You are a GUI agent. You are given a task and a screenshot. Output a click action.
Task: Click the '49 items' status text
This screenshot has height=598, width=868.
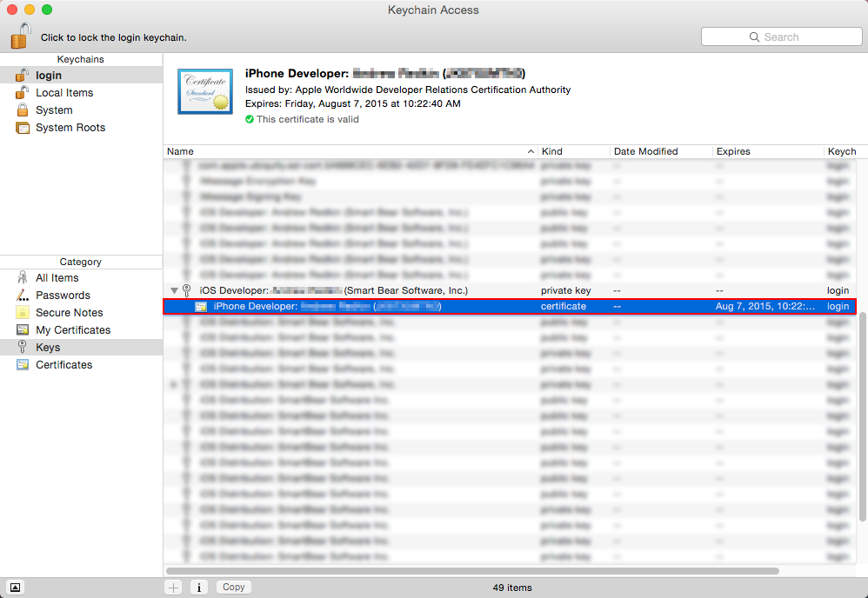click(512, 588)
